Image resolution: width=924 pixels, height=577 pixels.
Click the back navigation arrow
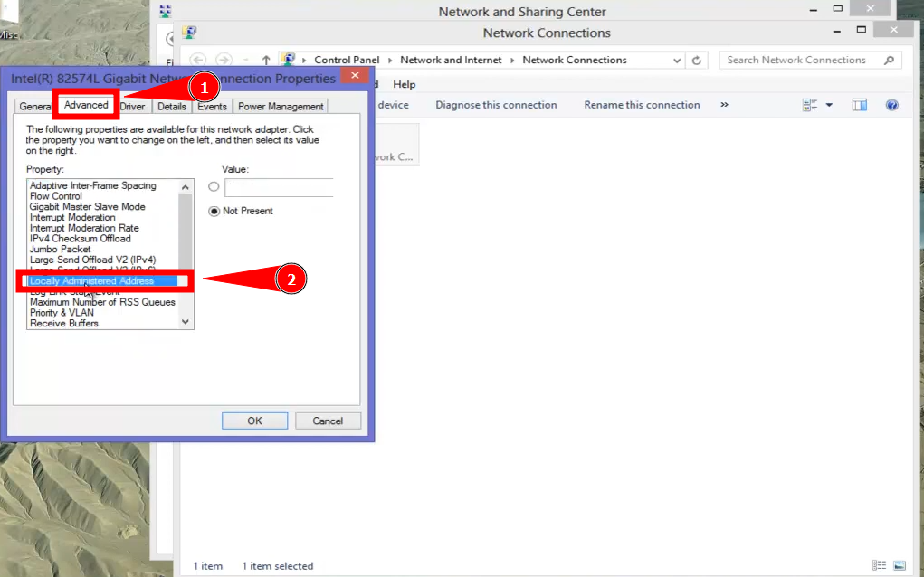[198, 60]
